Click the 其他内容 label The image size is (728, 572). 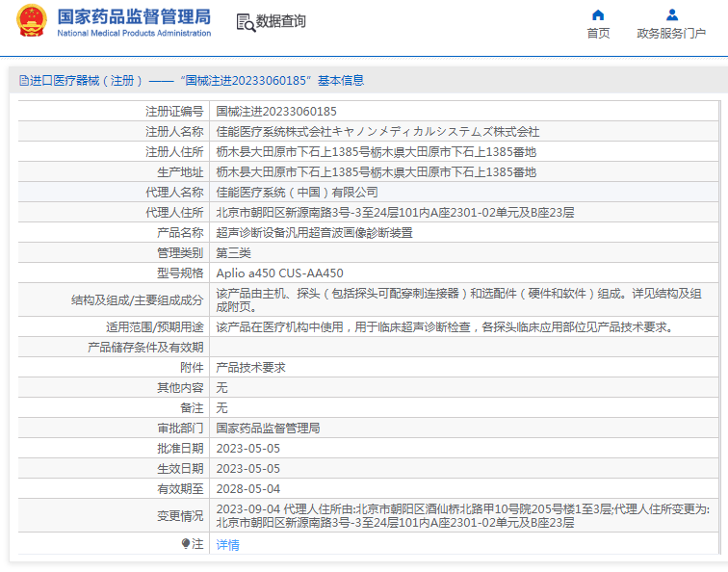tap(180, 388)
